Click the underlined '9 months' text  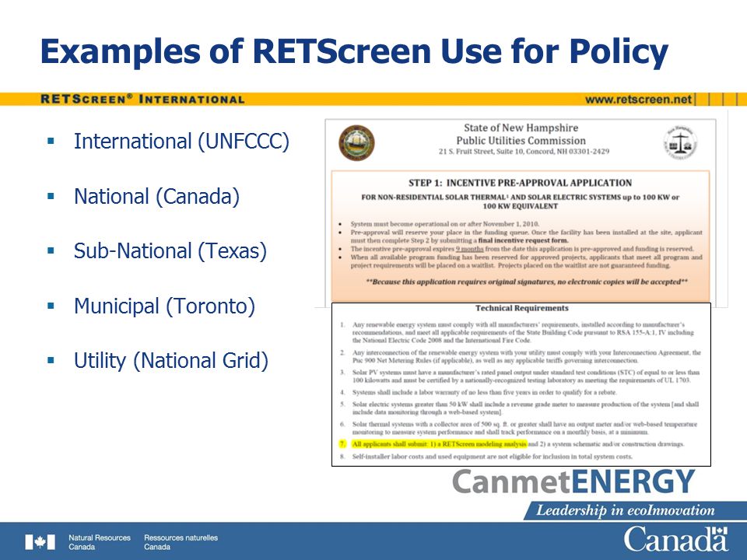469,249
